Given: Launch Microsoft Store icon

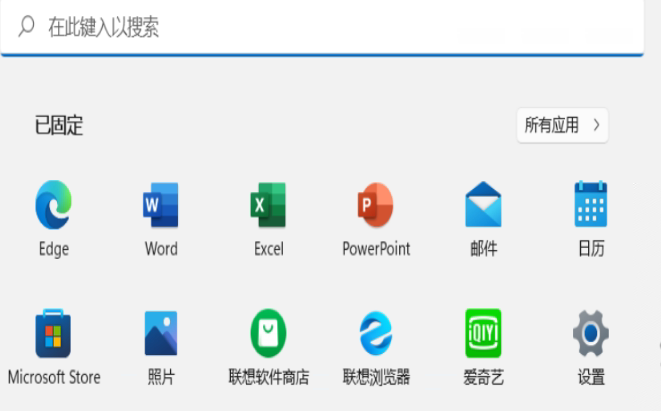Looking at the screenshot, I should (x=53, y=333).
